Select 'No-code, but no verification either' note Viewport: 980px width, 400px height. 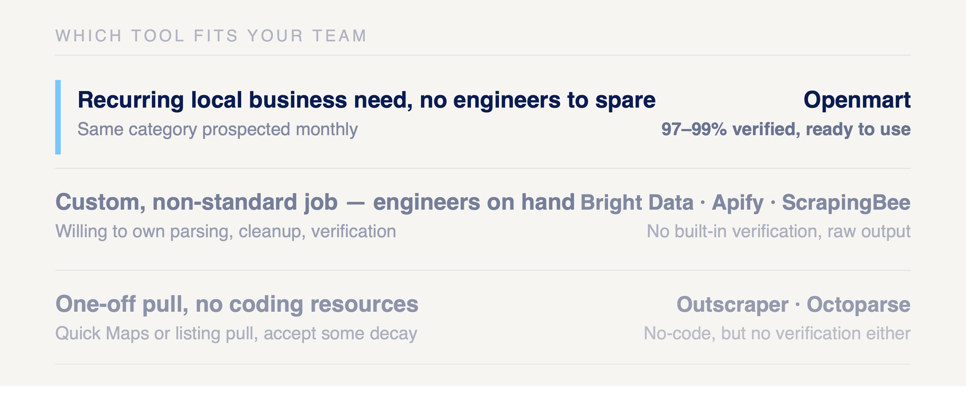[777, 333]
